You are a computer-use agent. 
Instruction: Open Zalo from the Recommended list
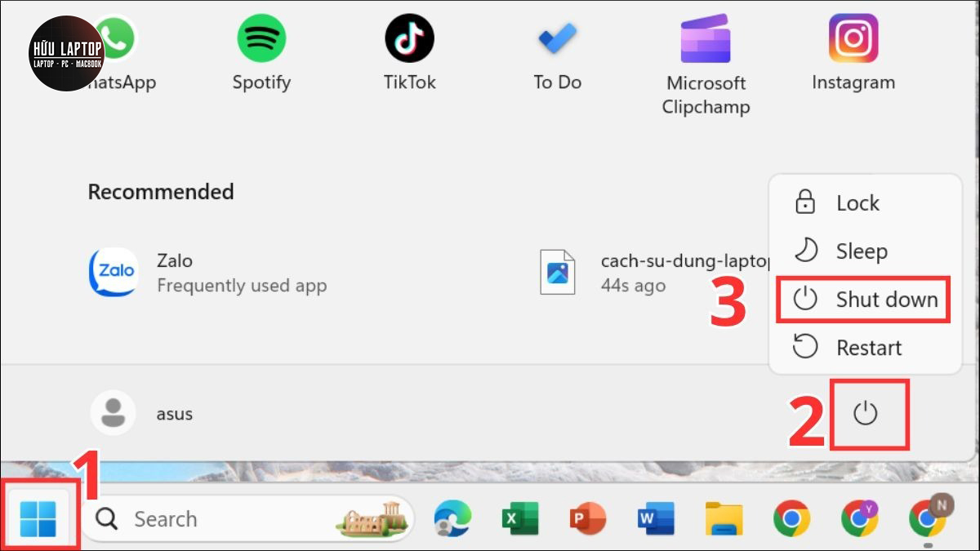[208, 272]
